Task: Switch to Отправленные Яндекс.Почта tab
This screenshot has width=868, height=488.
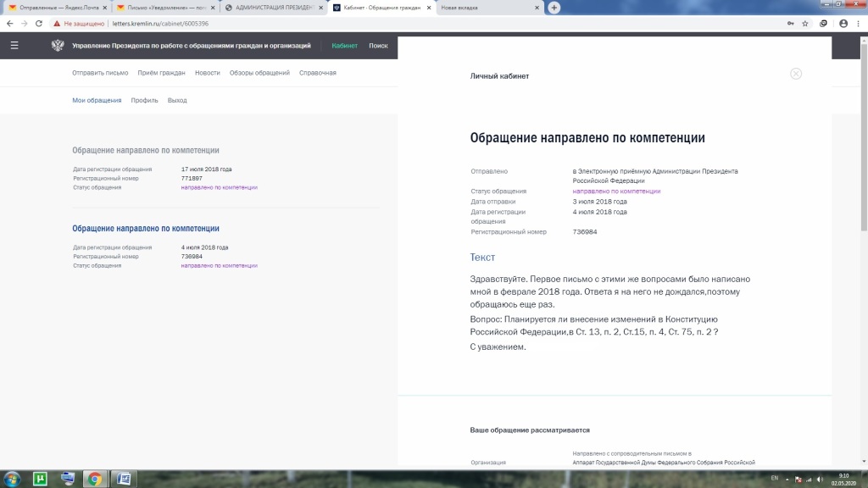Action: [53, 8]
